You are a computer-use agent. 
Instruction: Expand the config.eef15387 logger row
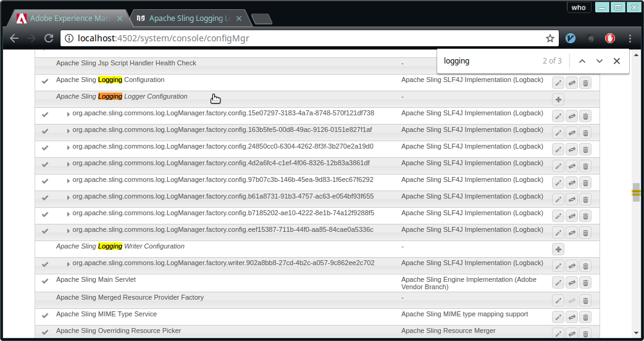pyautogui.click(x=68, y=231)
